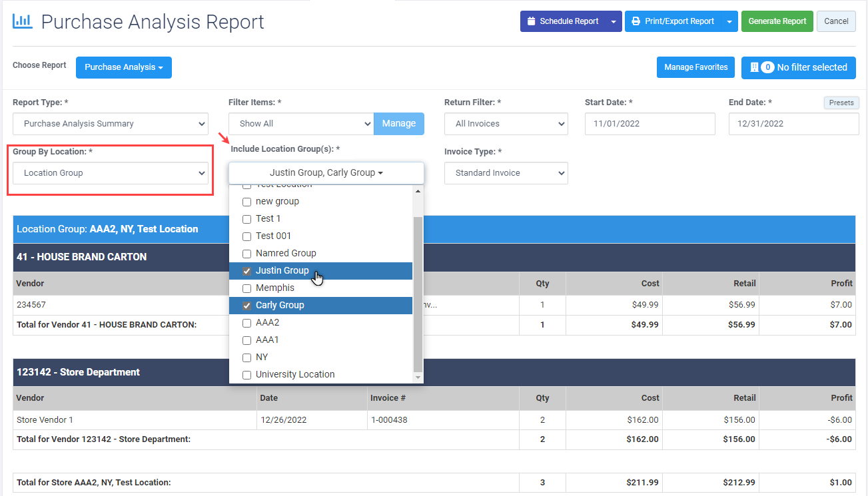Uncheck the Carly Group checkbox
The width and height of the screenshot is (868, 496).
coord(246,306)
